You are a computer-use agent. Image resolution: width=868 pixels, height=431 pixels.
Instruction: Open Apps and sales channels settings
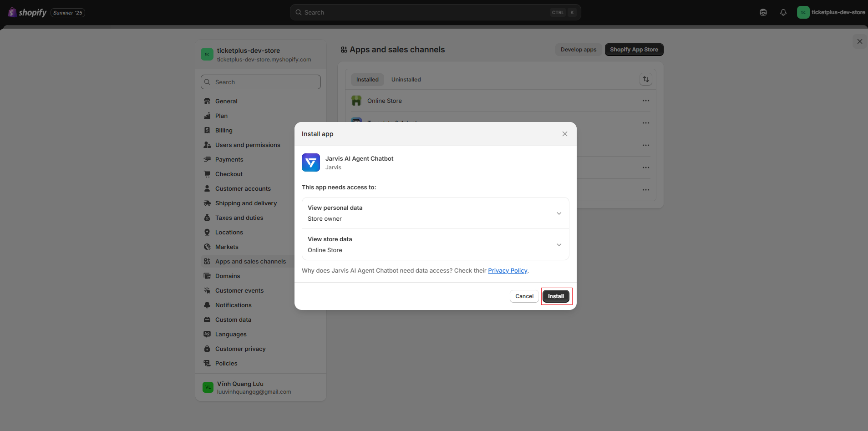(250, 261)
